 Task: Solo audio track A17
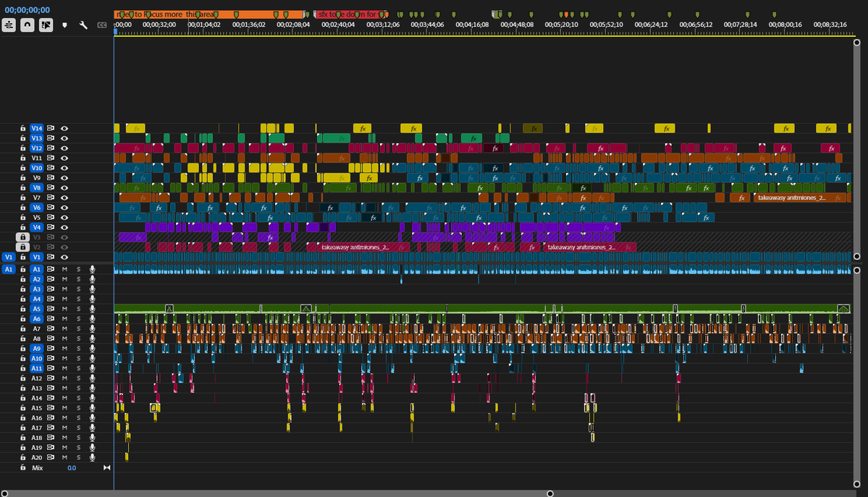point(79,428)
